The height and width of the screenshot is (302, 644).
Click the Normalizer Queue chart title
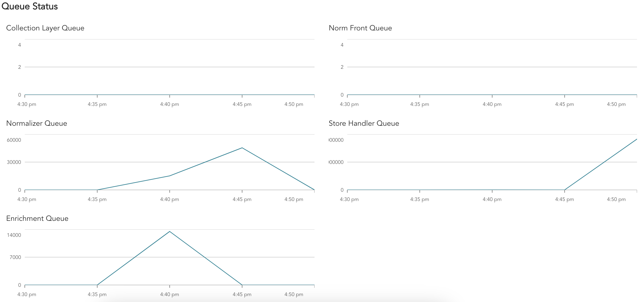[37, 123]
